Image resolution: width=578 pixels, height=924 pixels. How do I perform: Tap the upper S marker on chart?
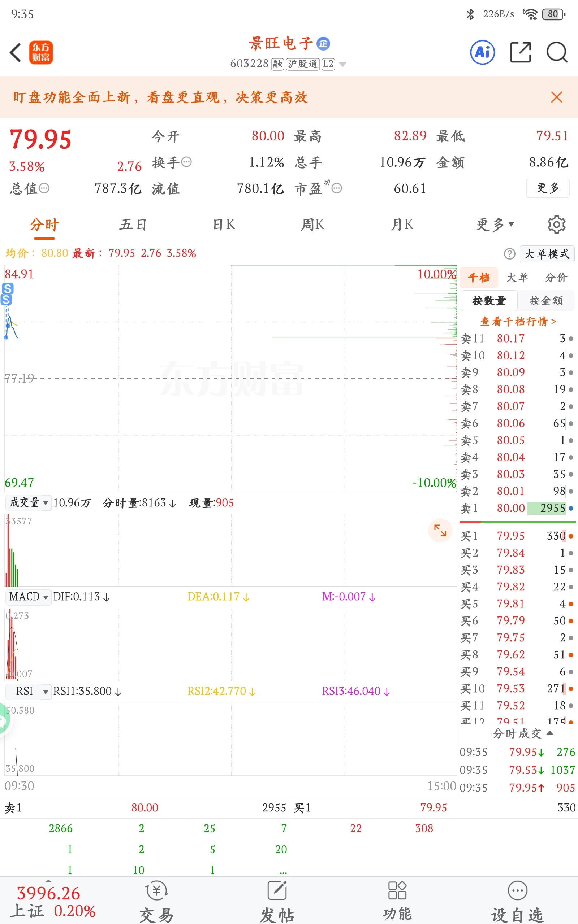(x=8, y=289)
